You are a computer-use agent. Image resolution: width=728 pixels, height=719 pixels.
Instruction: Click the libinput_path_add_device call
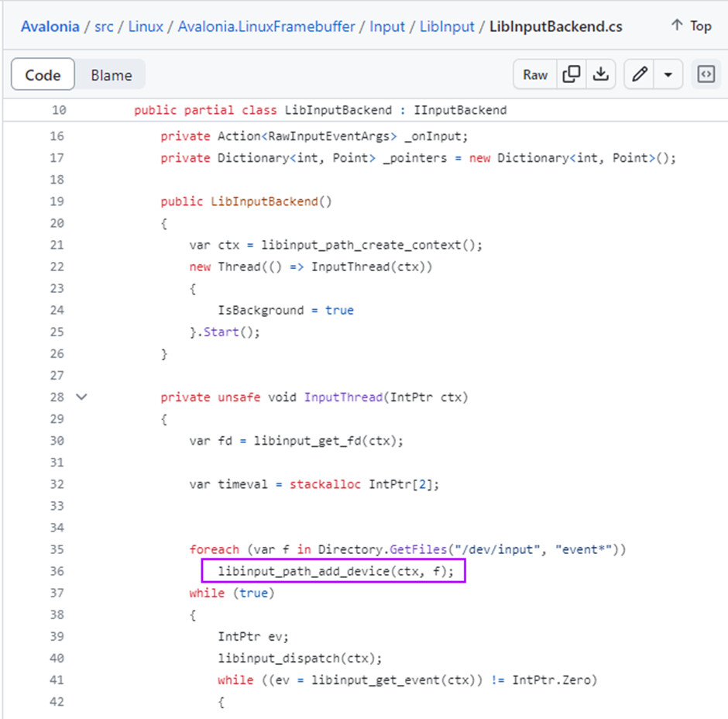click(333, 572)
